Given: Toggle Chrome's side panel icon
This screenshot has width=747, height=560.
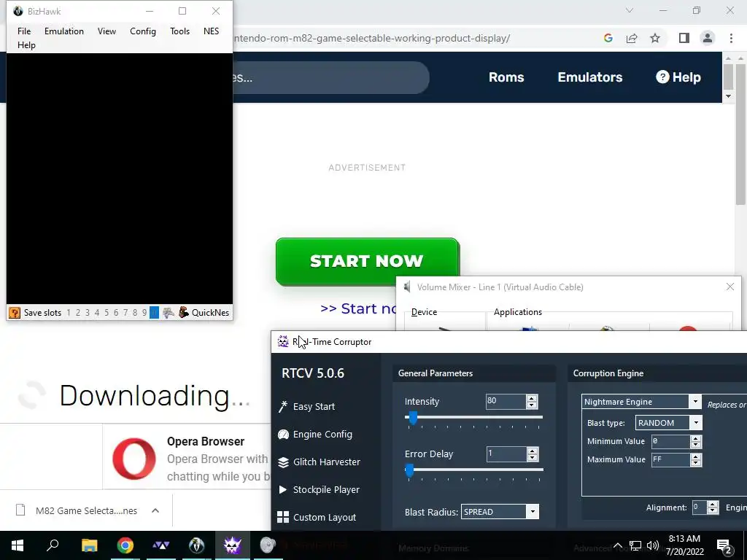Looking at the screenshot, I should 684,38.
